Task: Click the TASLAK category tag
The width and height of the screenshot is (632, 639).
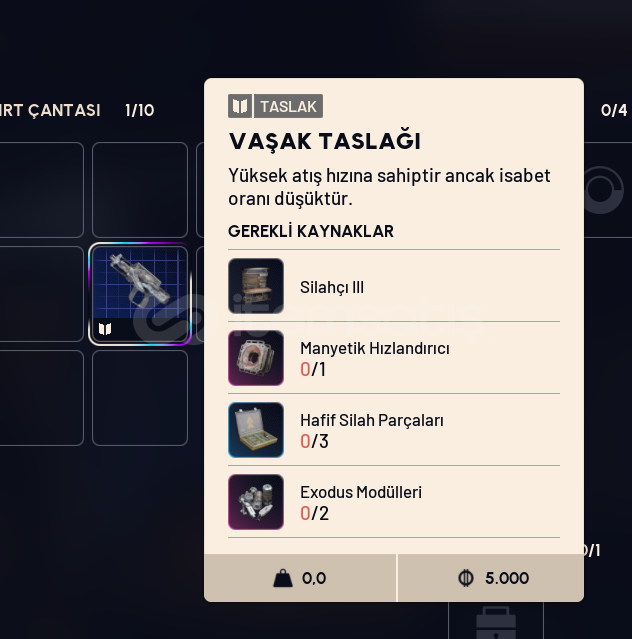Action: (288, 106)
